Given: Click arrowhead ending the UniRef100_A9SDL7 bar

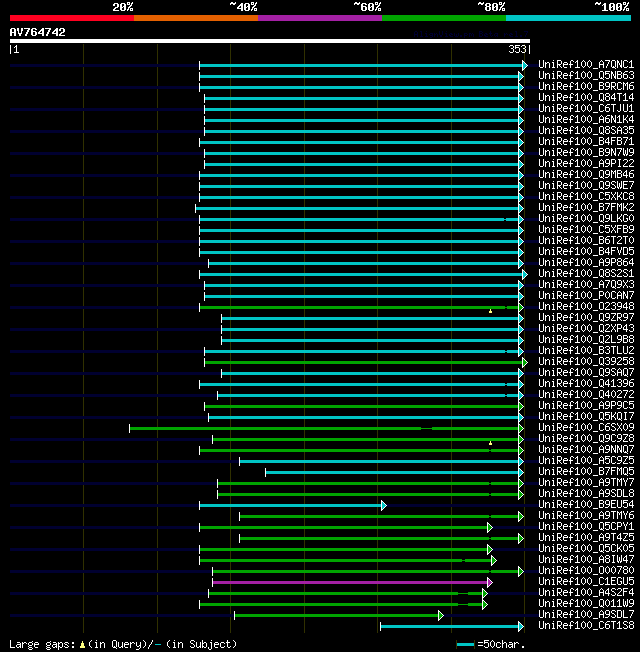Looking at the screenshot, I should coord(441,615).
